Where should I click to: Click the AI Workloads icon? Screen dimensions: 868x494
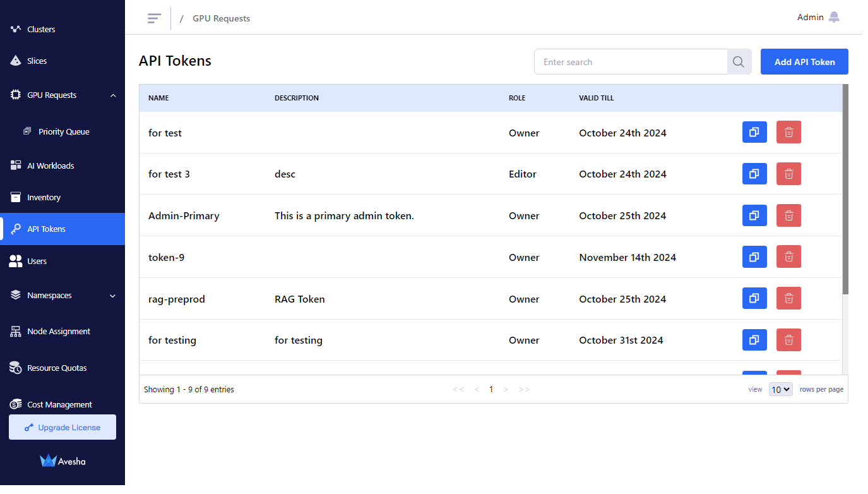[x=16, y=166]
